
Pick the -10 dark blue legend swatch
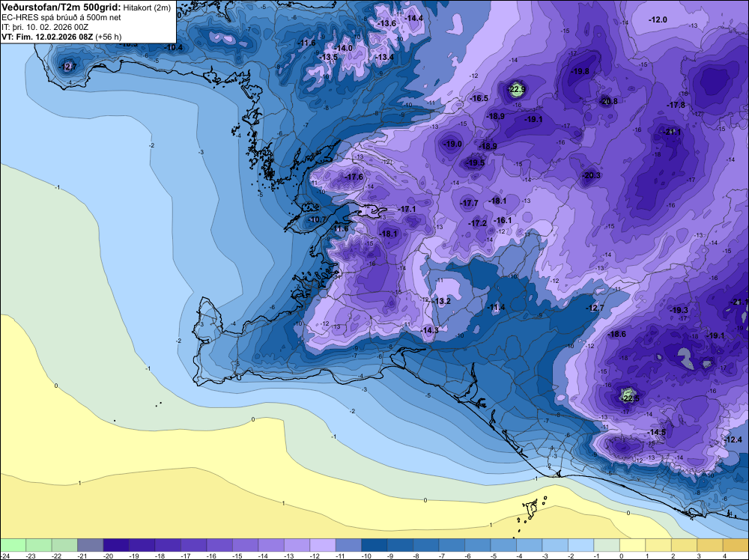[374, 545]
